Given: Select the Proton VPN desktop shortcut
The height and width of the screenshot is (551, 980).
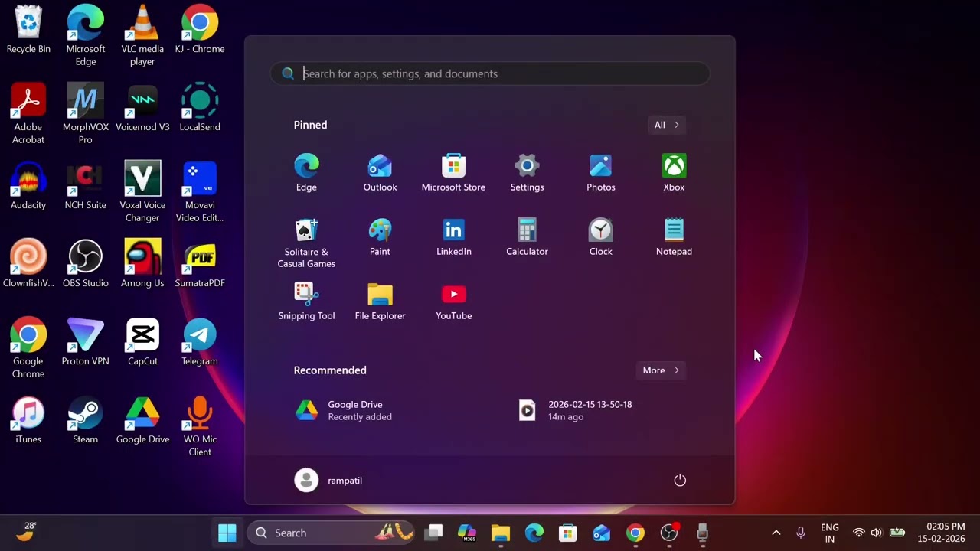Looking at the screenshot, I should 85,342.
